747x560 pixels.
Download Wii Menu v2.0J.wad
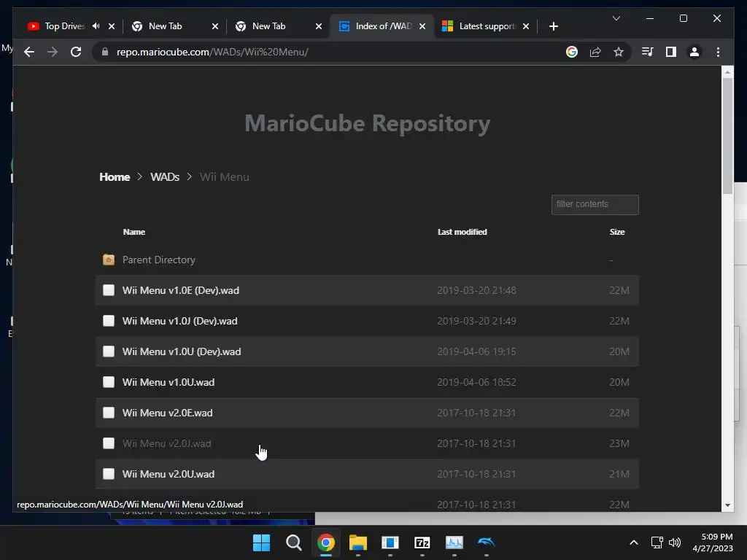click(x=166, y=443)
